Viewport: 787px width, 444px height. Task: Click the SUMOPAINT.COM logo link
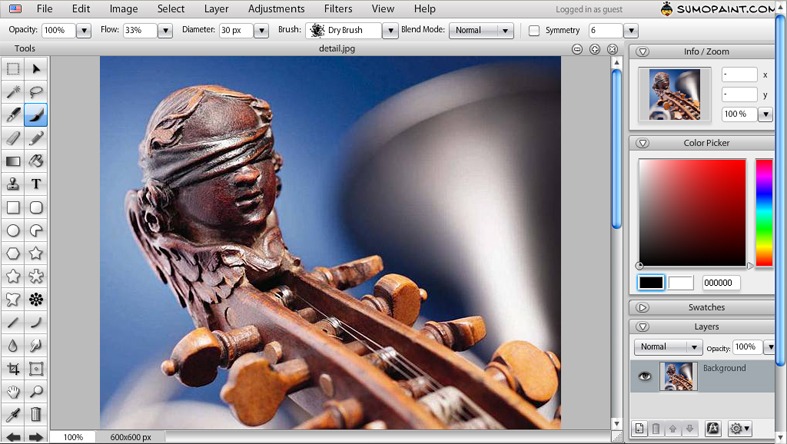coord(723,9)
